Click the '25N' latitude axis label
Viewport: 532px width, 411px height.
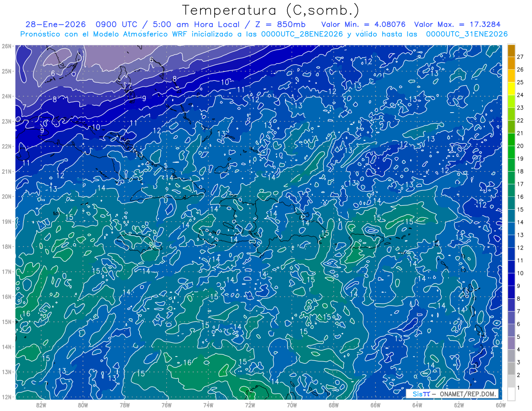7,71
